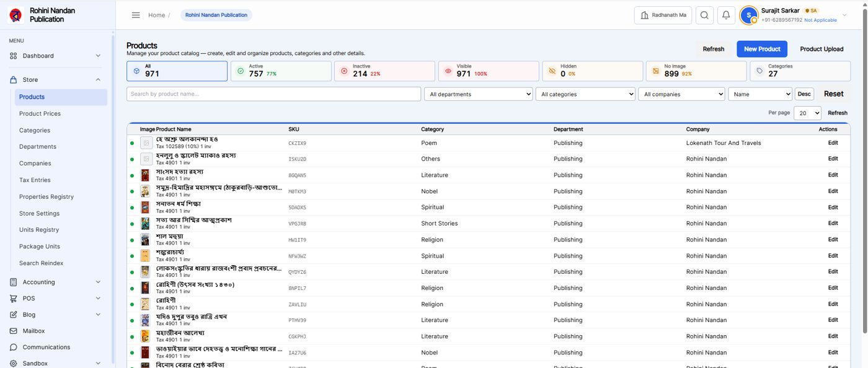Open the All categories filter dropdown
The image size is (868, 368).
[586, 94]
